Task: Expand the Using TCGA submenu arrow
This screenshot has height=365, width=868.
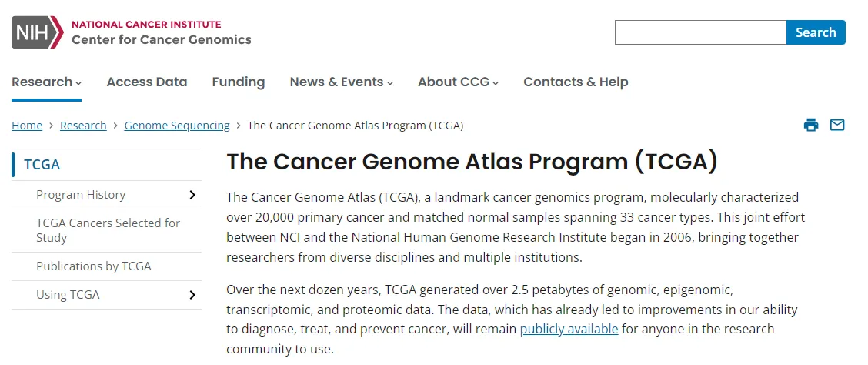Action: click(x=192, y=295)
